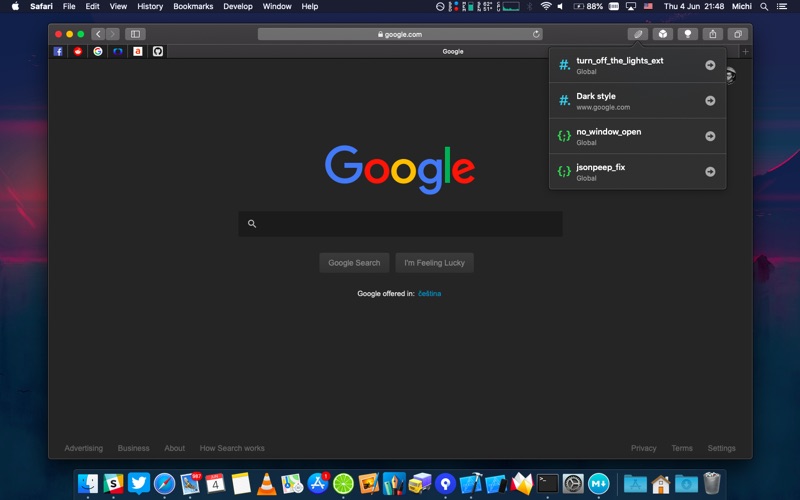The height and width of the screenshot is (500, 800).
Task: Click the JS braces icon of no_window_open
Action: pyautogui.click(x=564, y=136)
